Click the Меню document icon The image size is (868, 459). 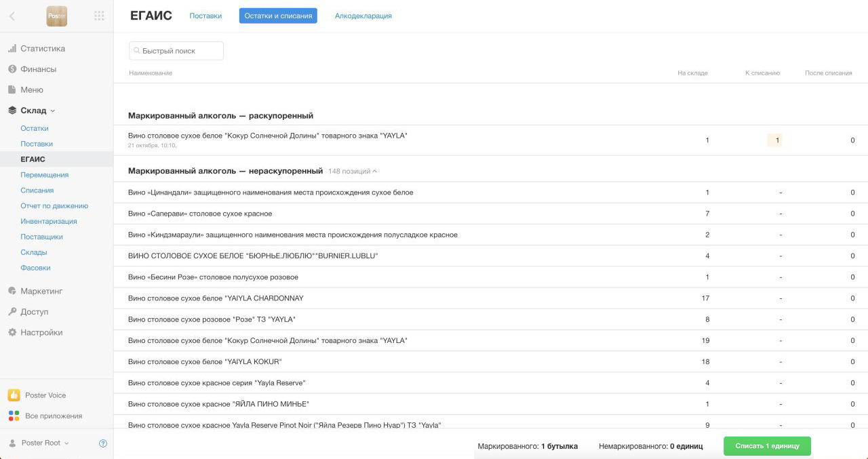click(12, 89)
